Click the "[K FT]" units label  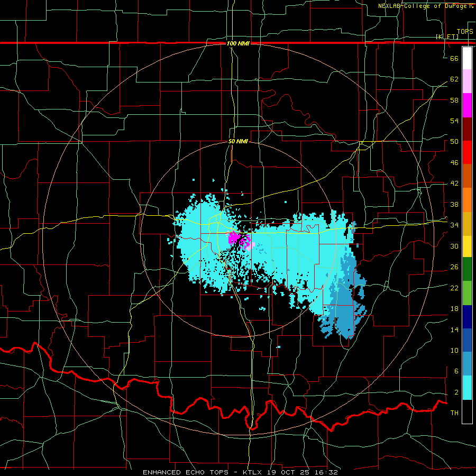[447, 36]
